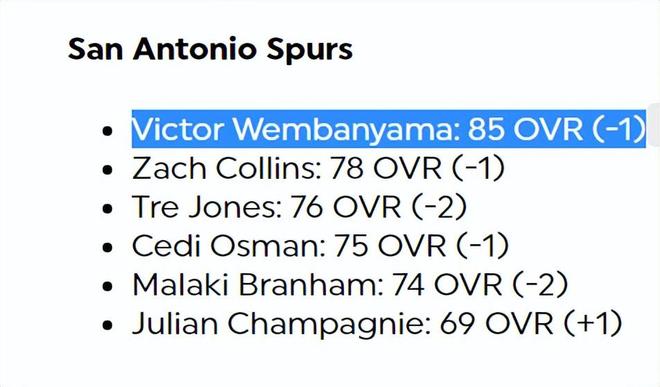Screen dimensions: 660x387
Task: Select the Zach Collins entry text
Action: pos(318,168)
